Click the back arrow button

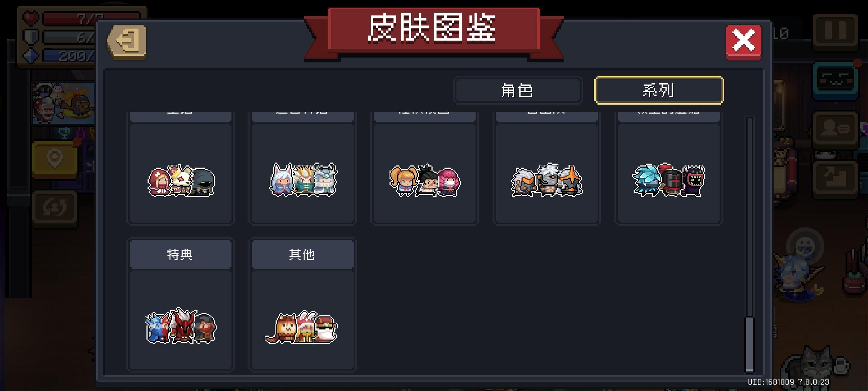pyautogui.click(x=127, y=42)
